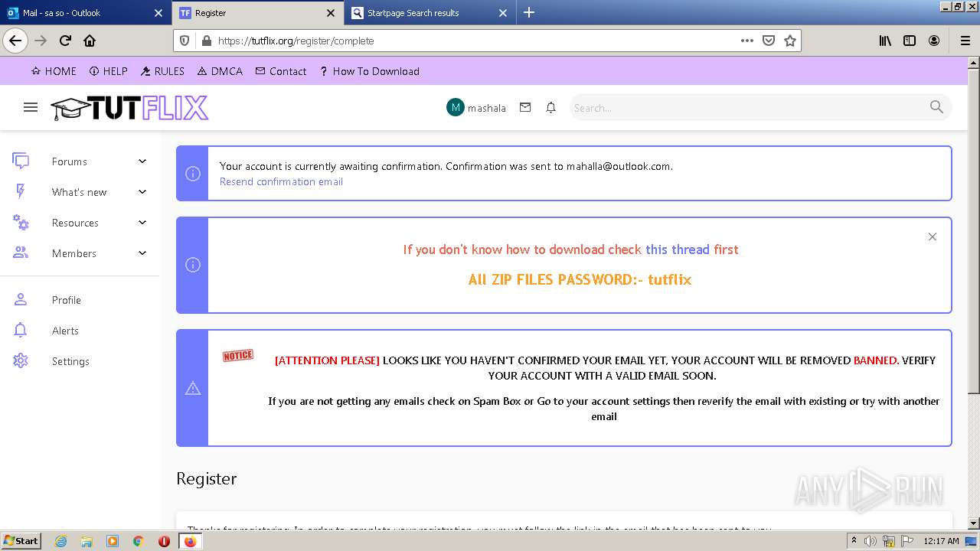The image size is (980, 551).
Task: Click the mashala user avatar
Action: coord(455,108)
